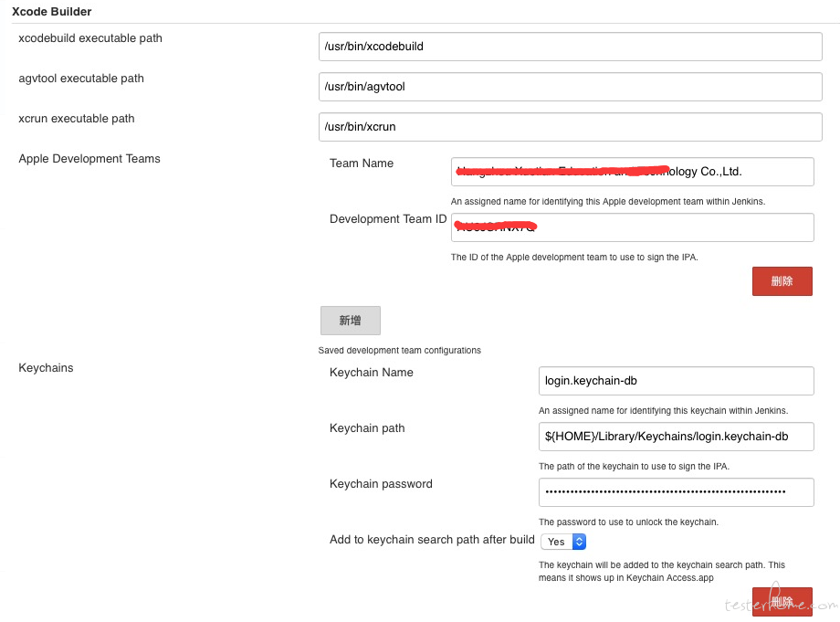This screenshot has height=622, width=840.
Task: Click the "Keychains" section label
Action: (46, 368)
